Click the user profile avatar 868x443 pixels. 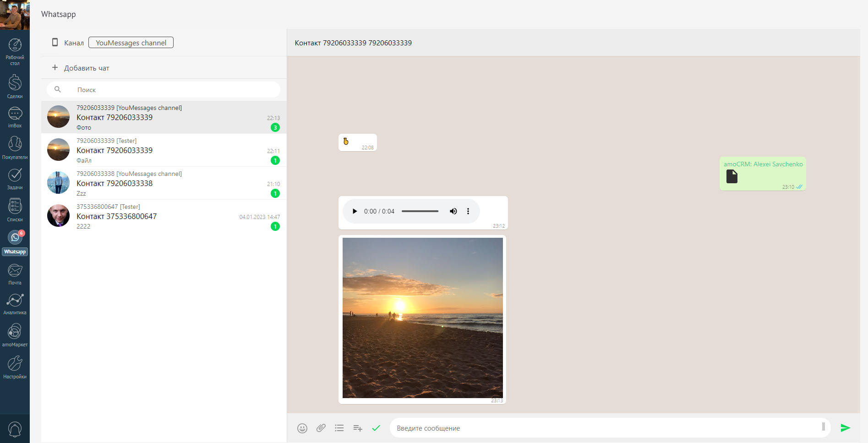[15, 15]
